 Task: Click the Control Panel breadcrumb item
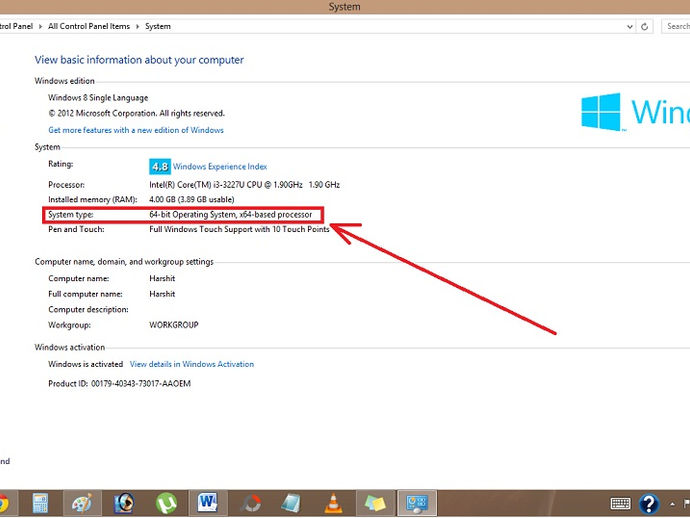[x=16, y=26]
